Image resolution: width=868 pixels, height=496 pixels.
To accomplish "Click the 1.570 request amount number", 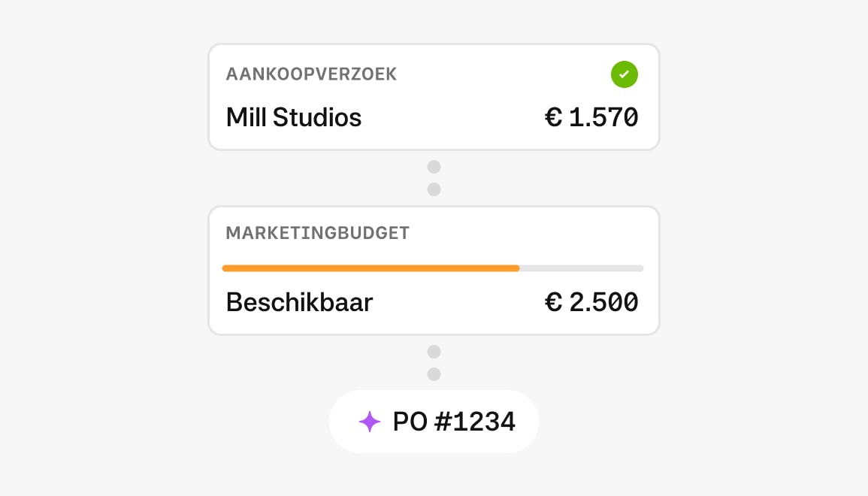I will [603, 118].
